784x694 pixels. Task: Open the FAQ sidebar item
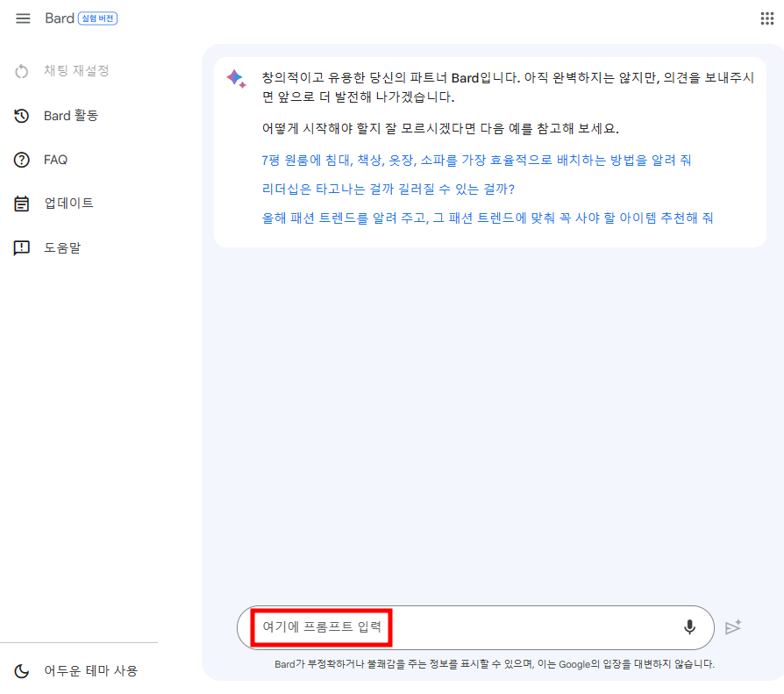pyautogui.click(x=55, y=160)
